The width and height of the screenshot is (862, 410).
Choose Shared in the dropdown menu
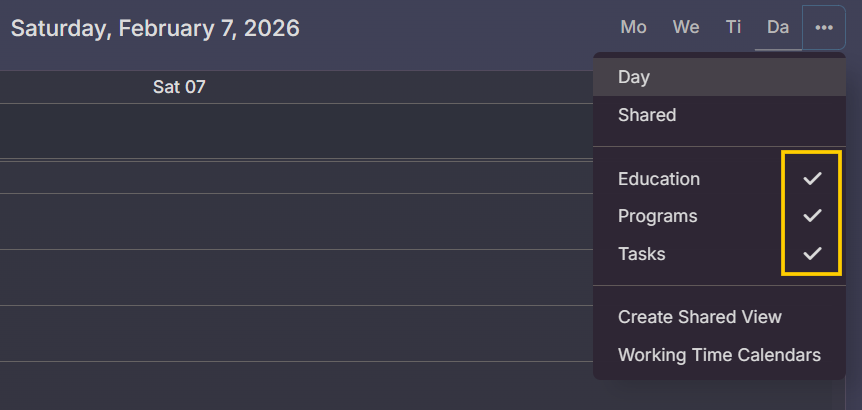click(x=647, y=115)
